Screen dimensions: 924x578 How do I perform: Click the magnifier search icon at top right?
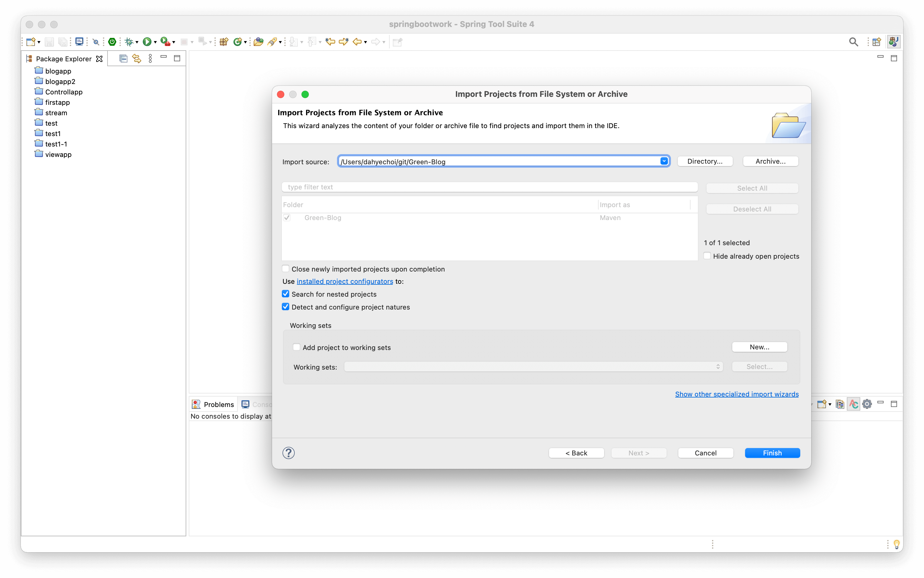click(x=853, y=42)
